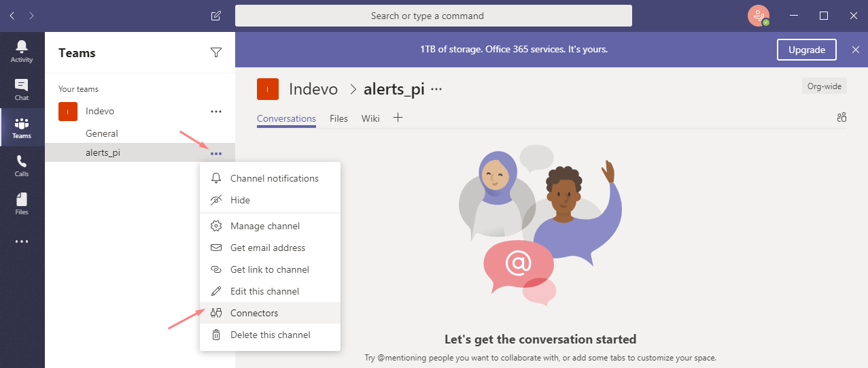Choose Channel notifications in the menu
The image size is (868, 368).
point(274,178)
